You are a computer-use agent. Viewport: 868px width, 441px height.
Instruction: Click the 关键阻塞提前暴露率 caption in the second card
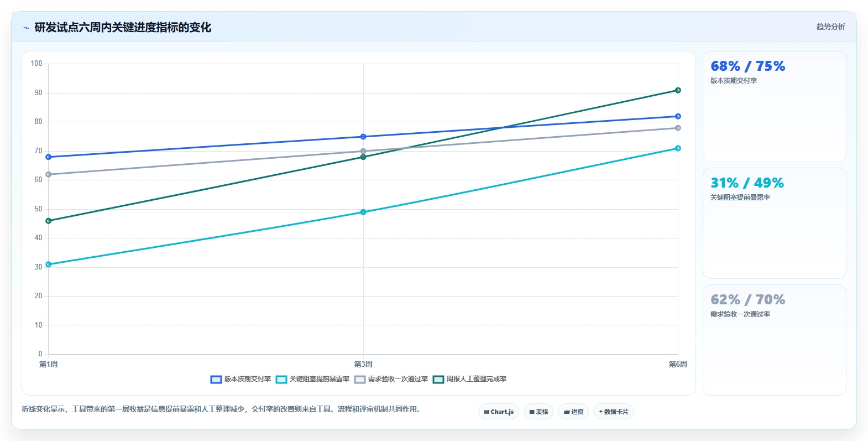[x=740, y=198]
